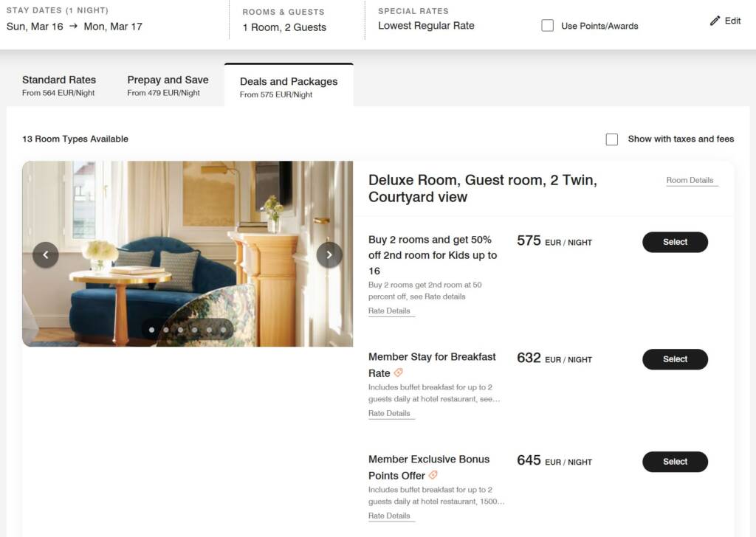Jump to the first carousel dot
This screenshot has height=537, width=756.
pos(152,330)
